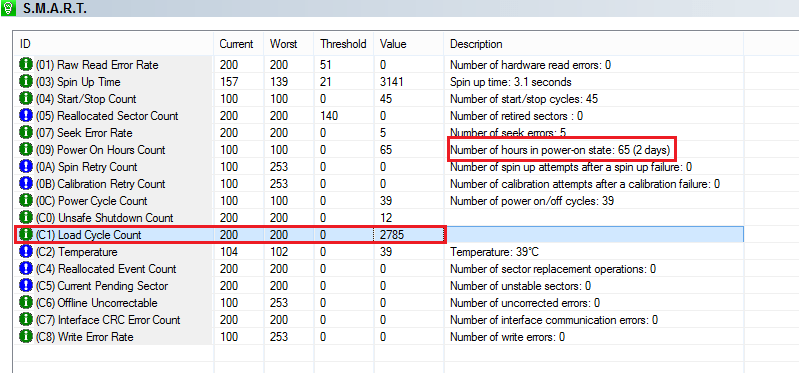This screenshot has height=373, width=799.
Task: Select the (04) Start/Stop Count row
Action: pyautogui.click(x=379, y=99)
